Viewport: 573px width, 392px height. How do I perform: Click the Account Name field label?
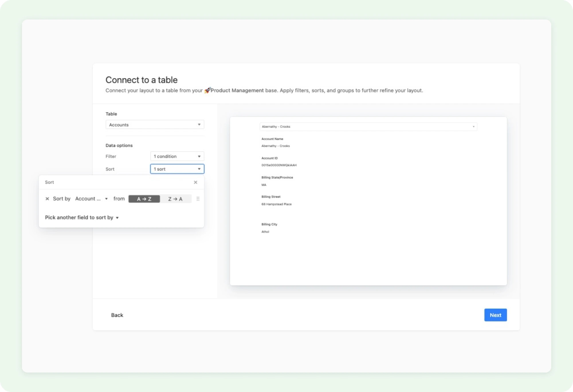tap(272, 139)
